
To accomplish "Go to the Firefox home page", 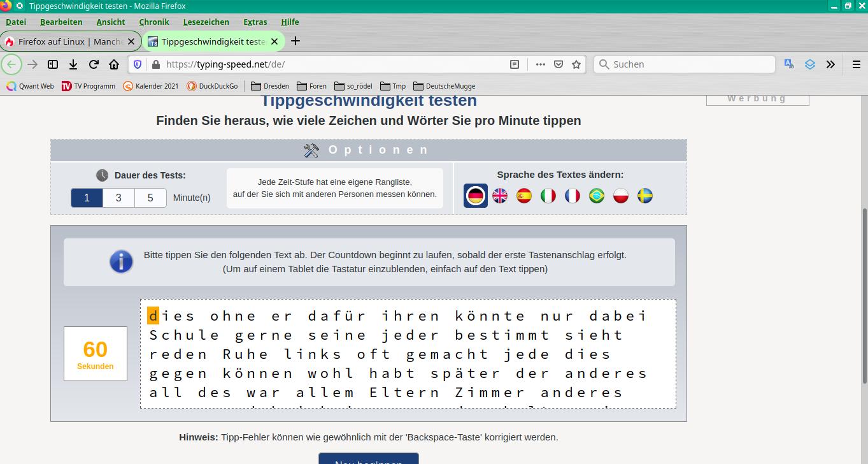I will click(114, 64).
